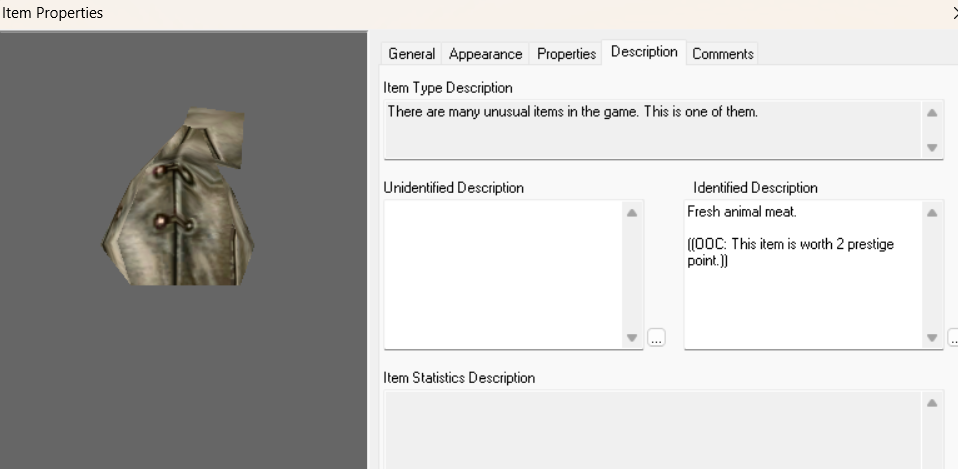Open the Appearance tab
This screenshot has width=958, height=469.
click(485, 54)
